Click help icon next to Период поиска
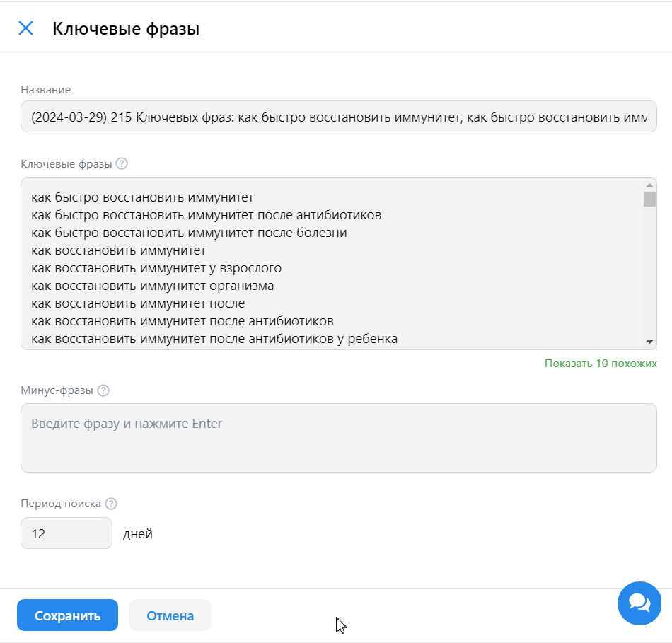 111,504
